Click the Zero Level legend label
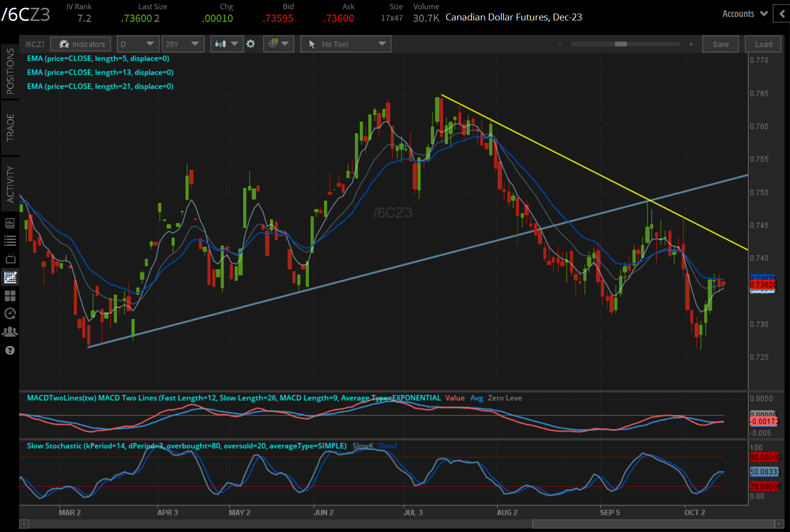Image resolution: width=790 pixels, height=532 pixels. [x=505, y=398]
